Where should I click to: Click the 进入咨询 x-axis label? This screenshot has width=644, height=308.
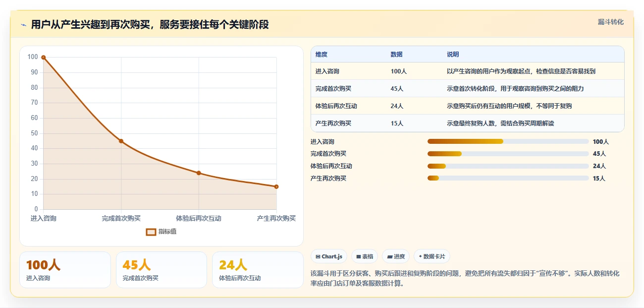tap(44, 218)
